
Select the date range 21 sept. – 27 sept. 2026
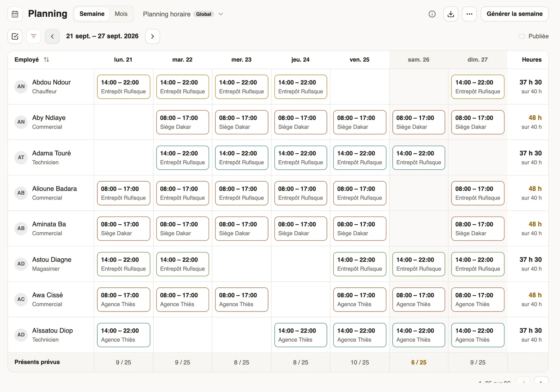click(x=102, y=36)
